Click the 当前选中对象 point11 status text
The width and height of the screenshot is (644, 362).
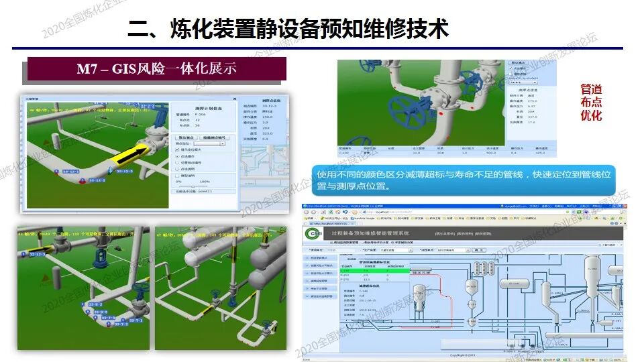(x=194, y=191)
